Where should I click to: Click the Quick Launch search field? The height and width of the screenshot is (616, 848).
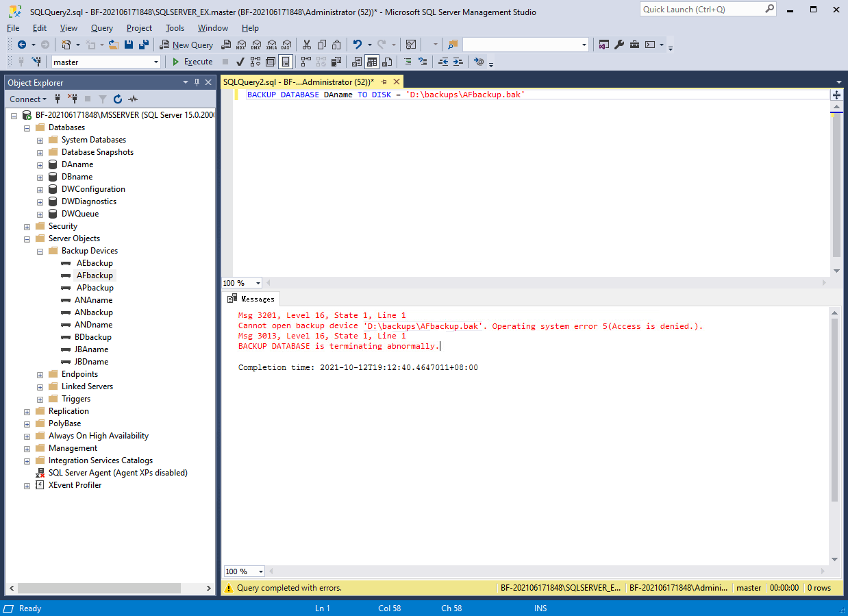point(700,10)
